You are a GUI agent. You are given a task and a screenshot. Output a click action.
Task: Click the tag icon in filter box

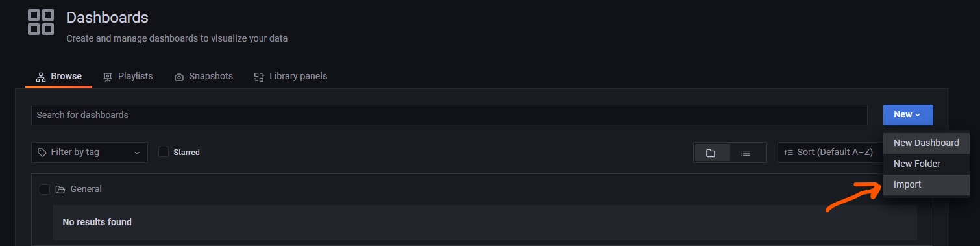(x=42, y=153)
